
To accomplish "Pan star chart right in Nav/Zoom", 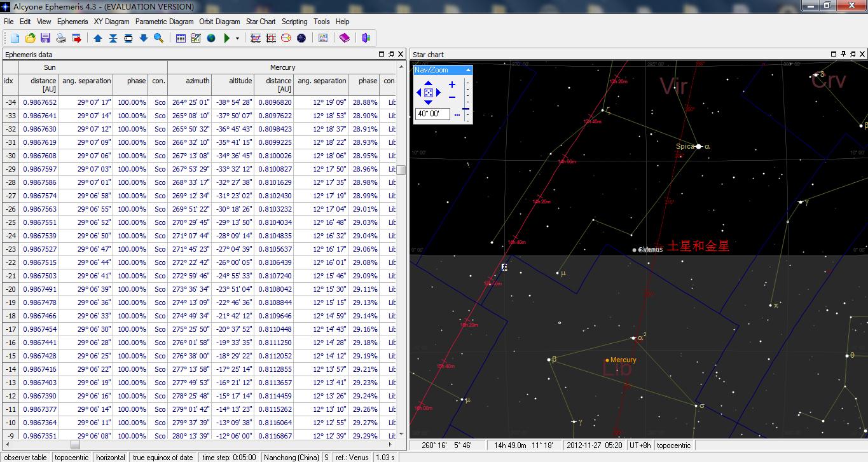I will pyautogui.click(x=438, y=92).
